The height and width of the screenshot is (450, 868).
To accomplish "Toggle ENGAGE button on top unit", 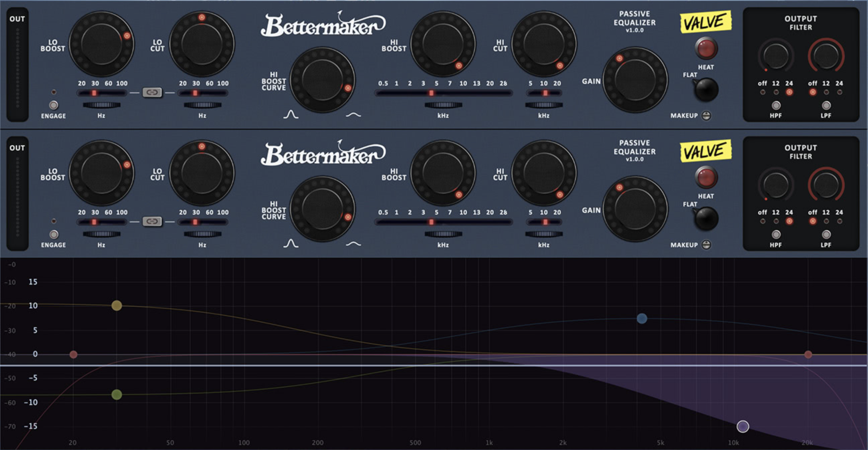I will [53, 105].
